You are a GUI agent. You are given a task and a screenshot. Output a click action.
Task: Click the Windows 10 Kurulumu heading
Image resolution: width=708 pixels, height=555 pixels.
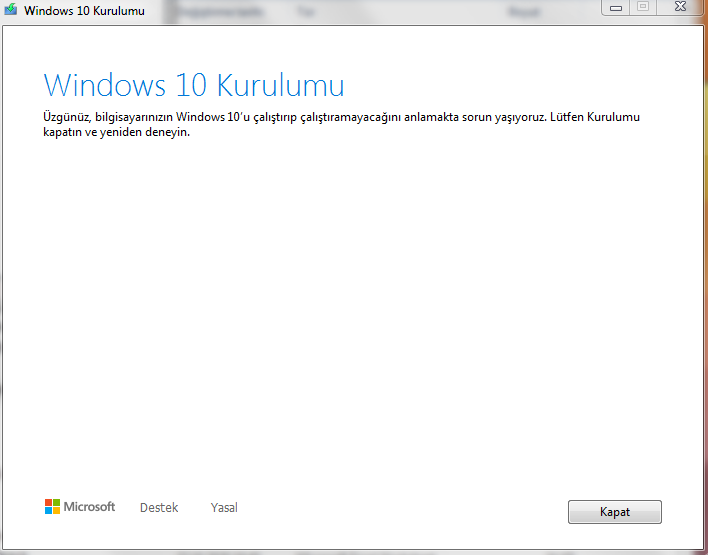pyautogui.click(x=194, y=84)
